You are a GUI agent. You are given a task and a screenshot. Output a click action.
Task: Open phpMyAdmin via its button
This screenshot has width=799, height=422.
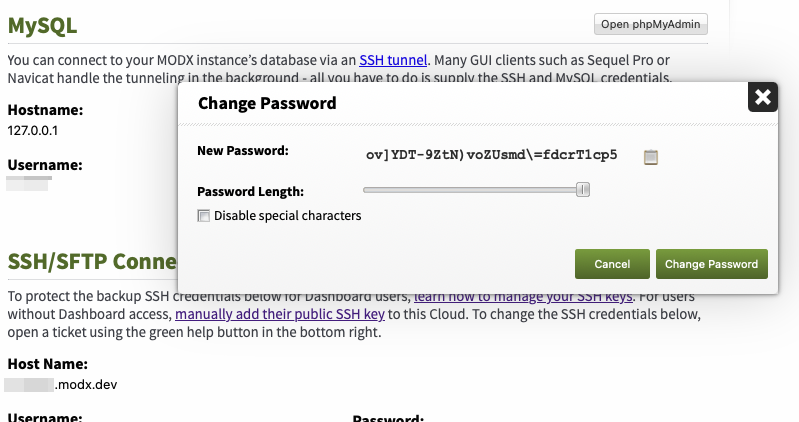(x=650, y=24)
